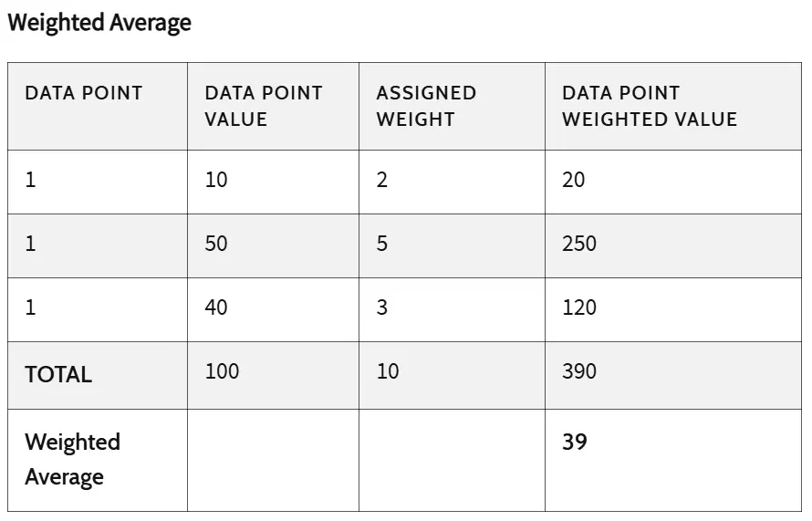Click the "DATA POINT WEIGHTED VALUE" header

click(x=650, y=106)
